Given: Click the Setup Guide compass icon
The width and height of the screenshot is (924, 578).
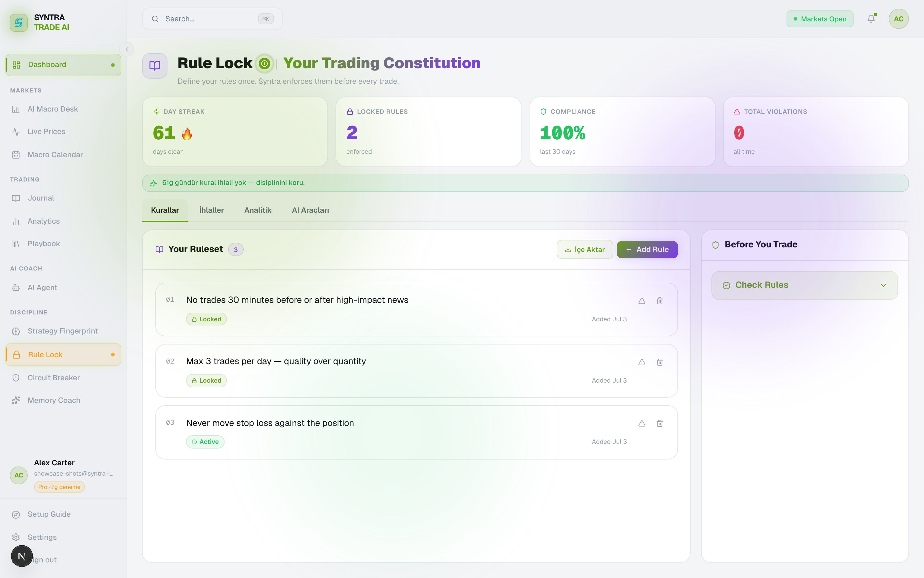Looking at the screenshot, I should point(16,514).
